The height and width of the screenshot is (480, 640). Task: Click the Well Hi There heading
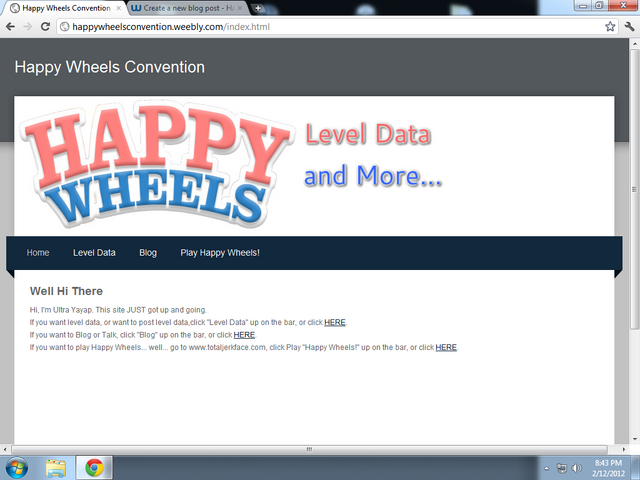66,291
